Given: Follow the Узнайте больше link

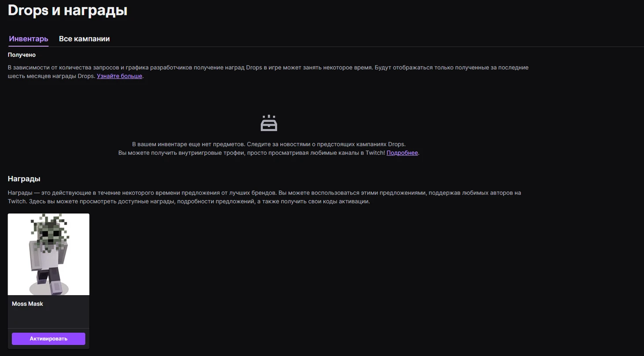Looking at the screenshot, I should [120, 76].
